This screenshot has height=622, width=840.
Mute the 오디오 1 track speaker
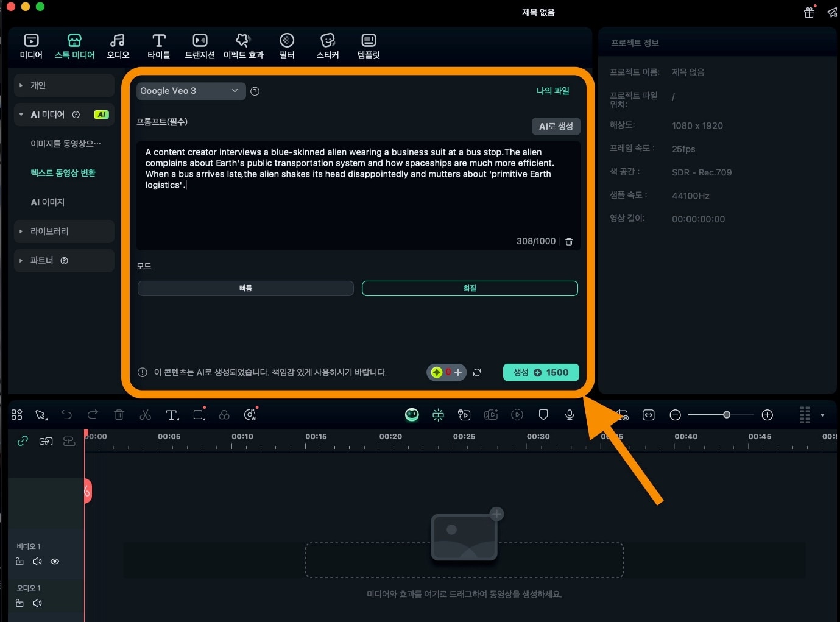point(37,603)
